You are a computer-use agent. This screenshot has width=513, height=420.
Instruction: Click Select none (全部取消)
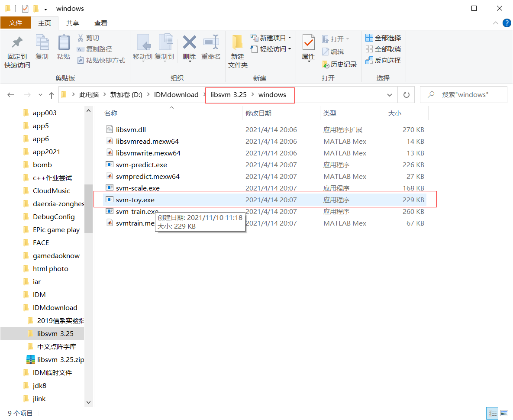[x=383, y=49]
